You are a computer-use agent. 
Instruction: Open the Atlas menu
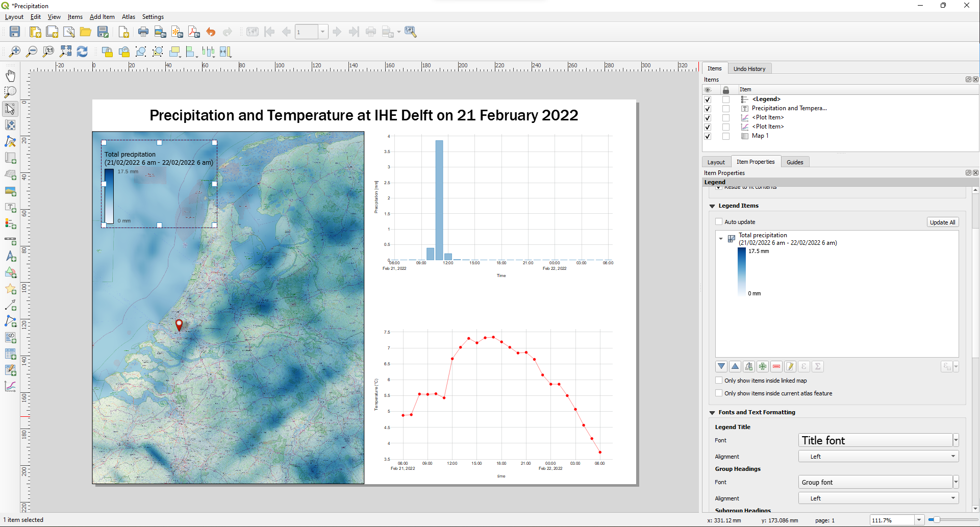click(129, 17)
